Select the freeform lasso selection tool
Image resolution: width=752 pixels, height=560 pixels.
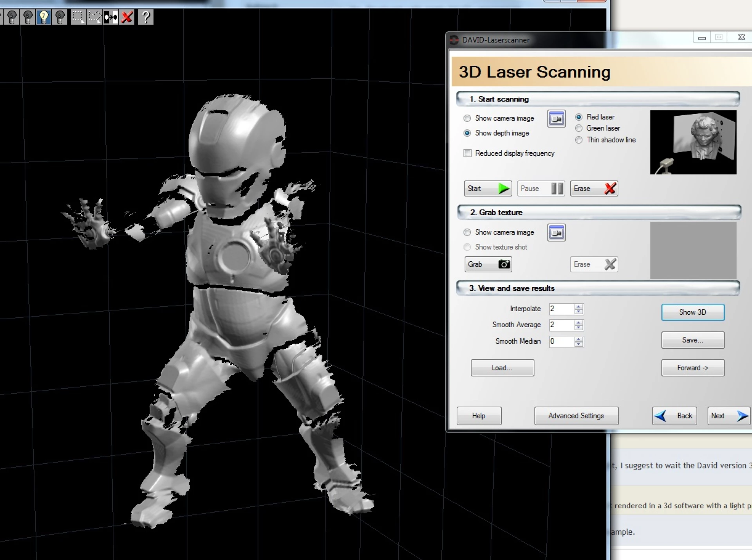coord(94,17)
